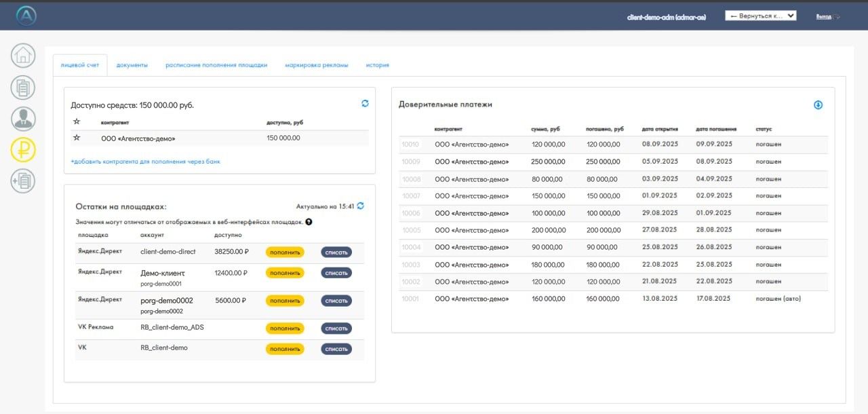Click the 250 000,00 сумма cell
868x414 pixels.
(x=548, y=162)
